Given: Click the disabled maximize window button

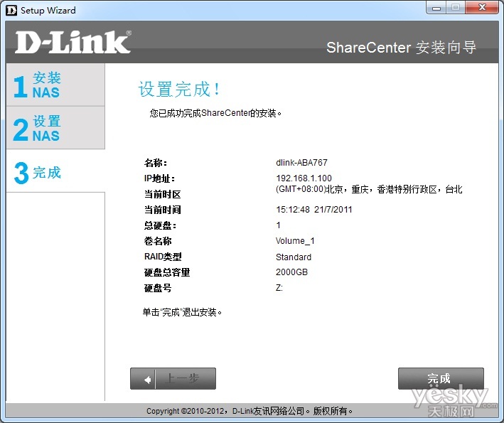Looking at the screenshot, I should 456,7.
